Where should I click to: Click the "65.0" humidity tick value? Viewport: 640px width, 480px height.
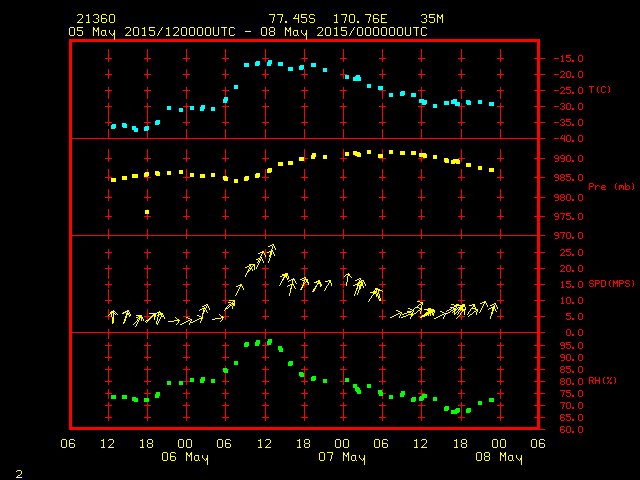coord(572,418)
